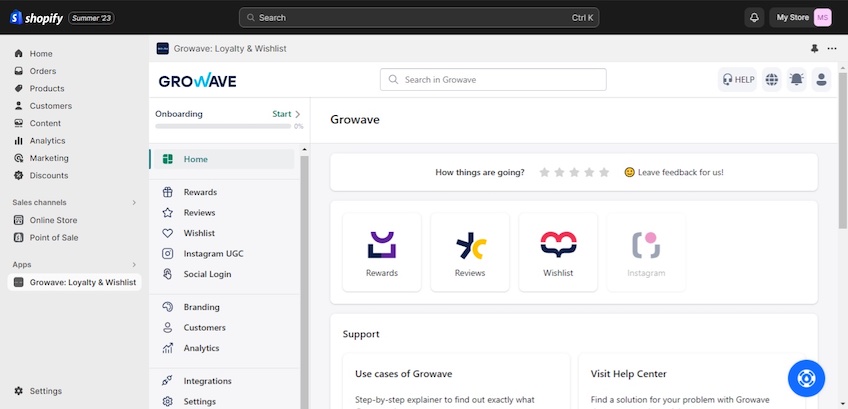Open the language globe icon
The image size is (848, 409).
pos(772,80)
